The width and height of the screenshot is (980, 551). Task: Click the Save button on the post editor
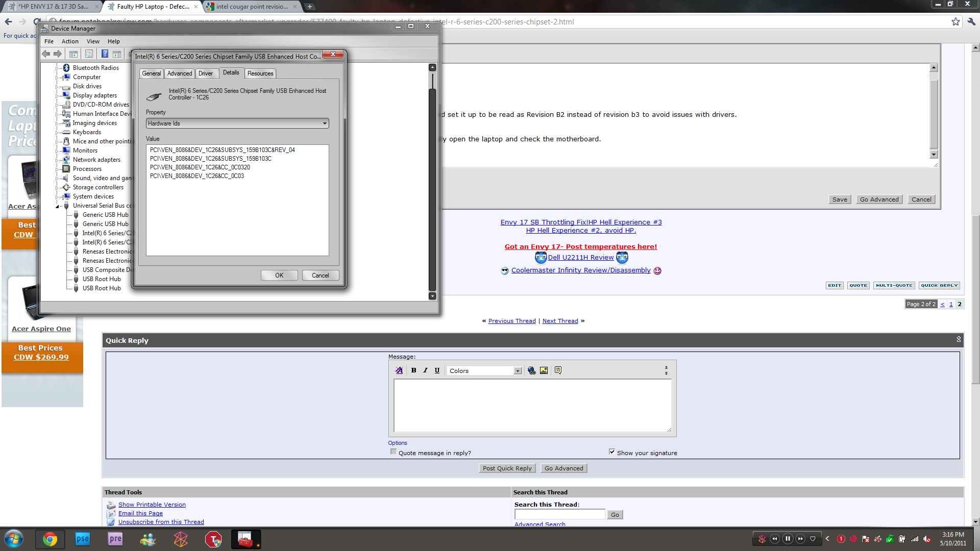tap(840, 199)
